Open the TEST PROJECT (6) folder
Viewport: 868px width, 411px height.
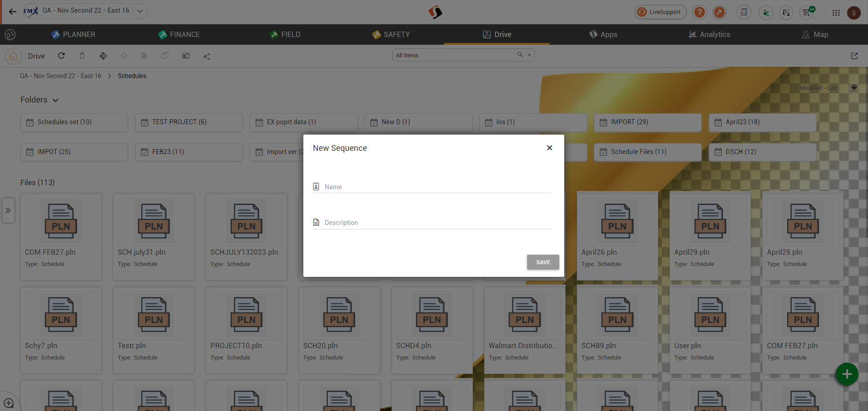tap(189, 122)
